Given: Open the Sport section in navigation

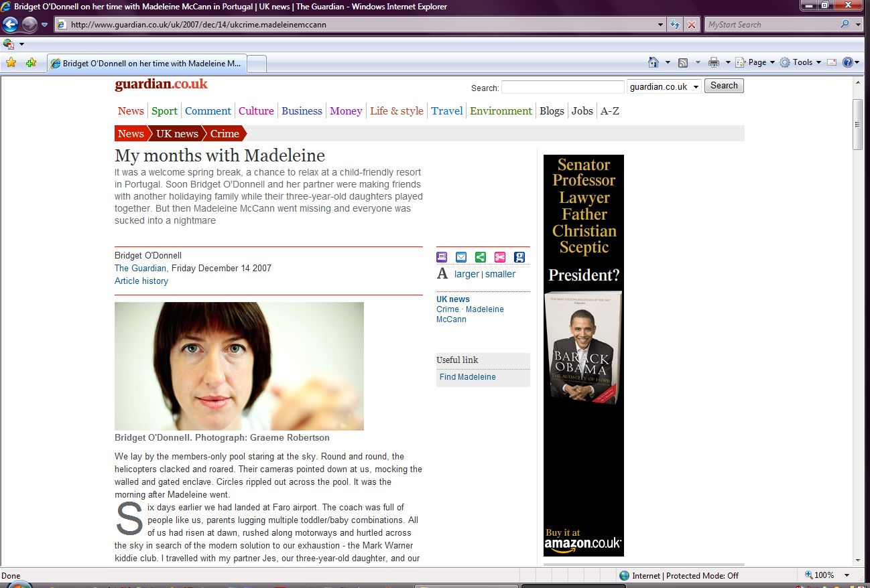Looking at the screenshot, I should tap(164, 111).
